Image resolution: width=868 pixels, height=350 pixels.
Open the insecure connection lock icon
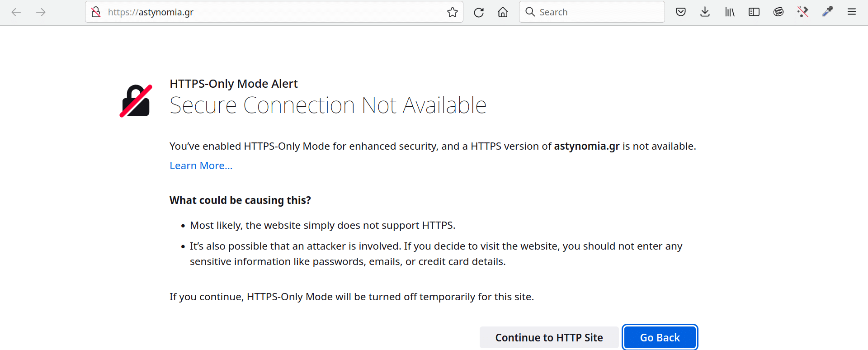point(96,12)
